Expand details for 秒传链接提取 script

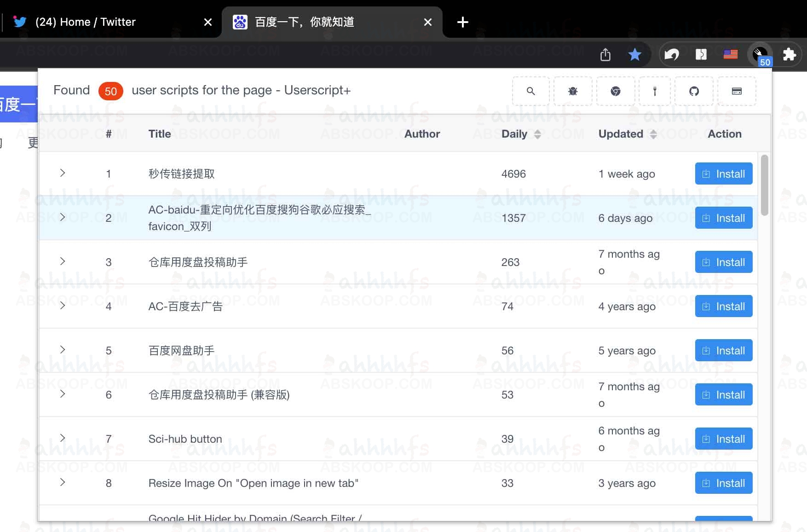(x=62, y=173)
